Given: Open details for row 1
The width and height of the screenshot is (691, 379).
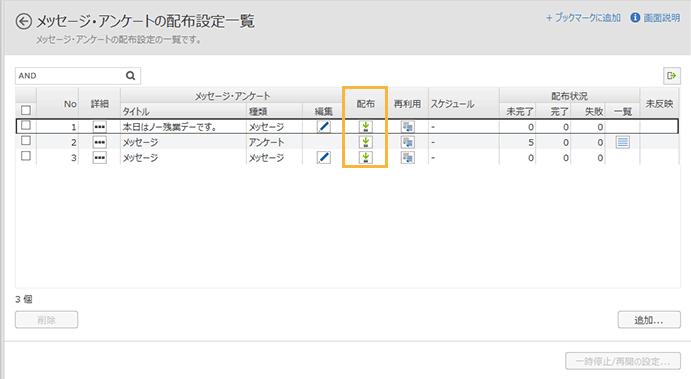Looking at the screenshot, I should click(100, 127).
